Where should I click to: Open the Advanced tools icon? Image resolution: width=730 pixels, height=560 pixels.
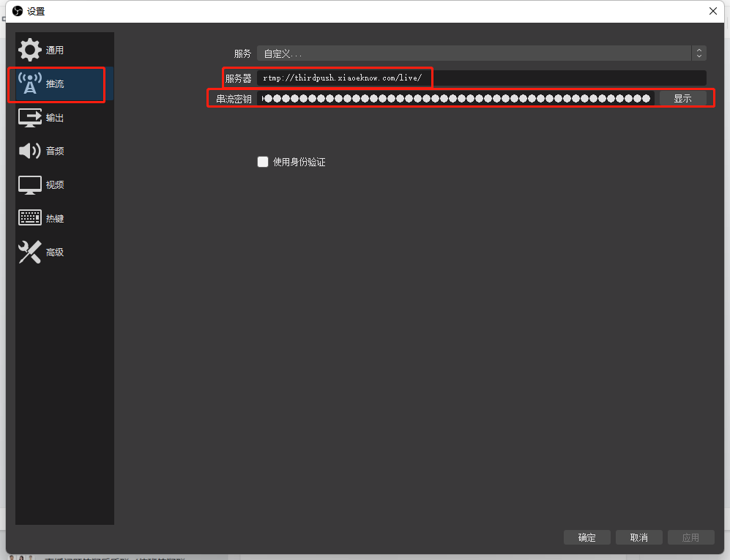pyautogui.click(x=30, y=252)
